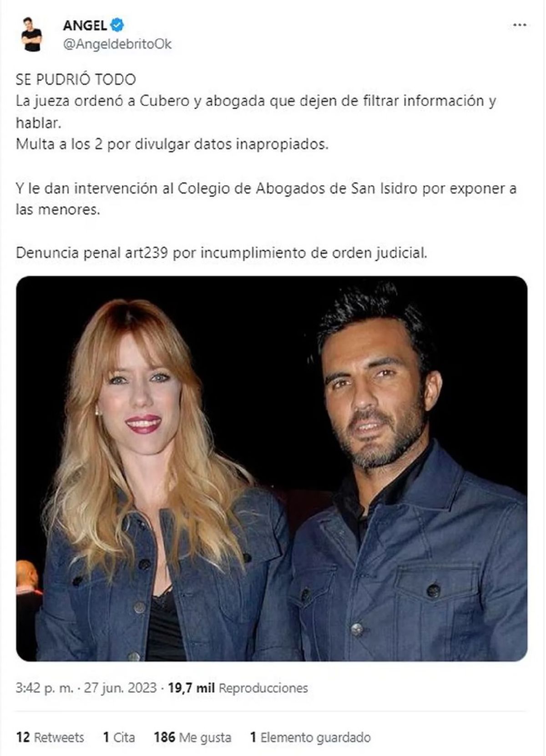Click the Denuncia penal art239 line
Image resolution: width=546 pixels, height=756 pixels.
pyautogui.click(x=222, y=253)
